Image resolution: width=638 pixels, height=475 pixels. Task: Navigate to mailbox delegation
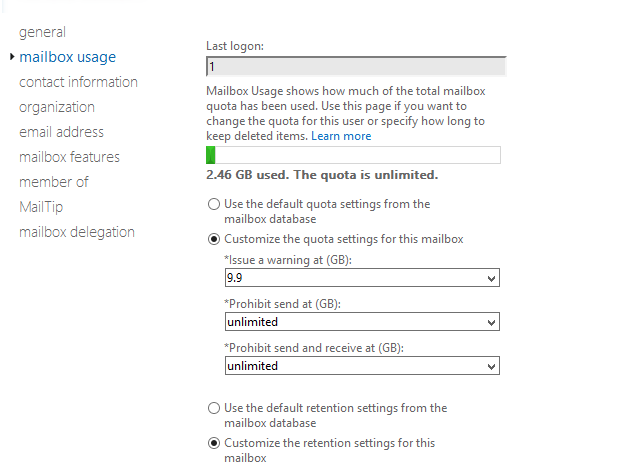pyautogui.click(x=77, y=232)
